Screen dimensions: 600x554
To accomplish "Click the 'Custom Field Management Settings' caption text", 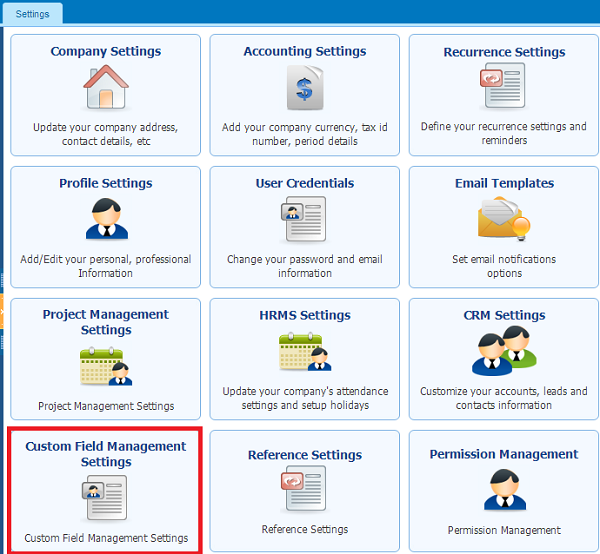I will tap(106, 538).
